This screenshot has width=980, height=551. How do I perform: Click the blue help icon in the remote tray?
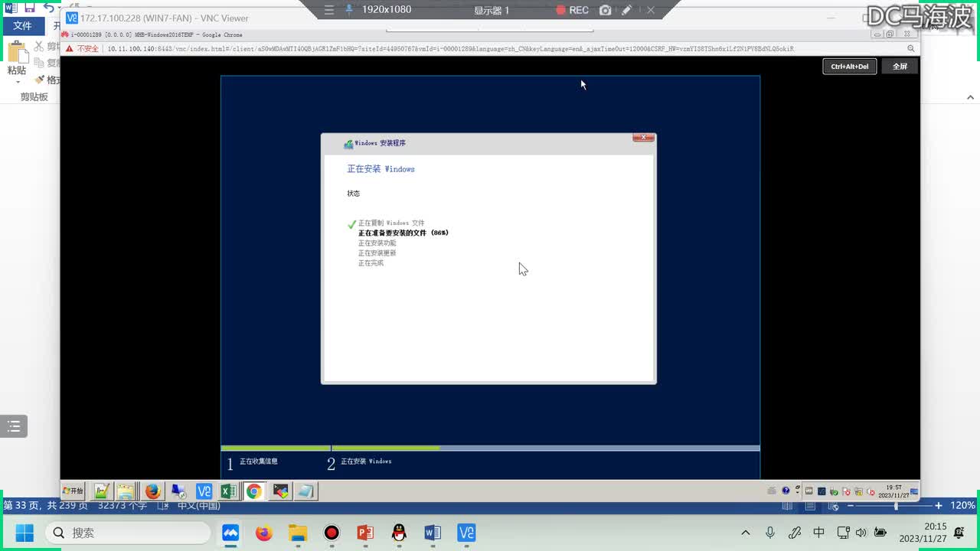point(786,491)
